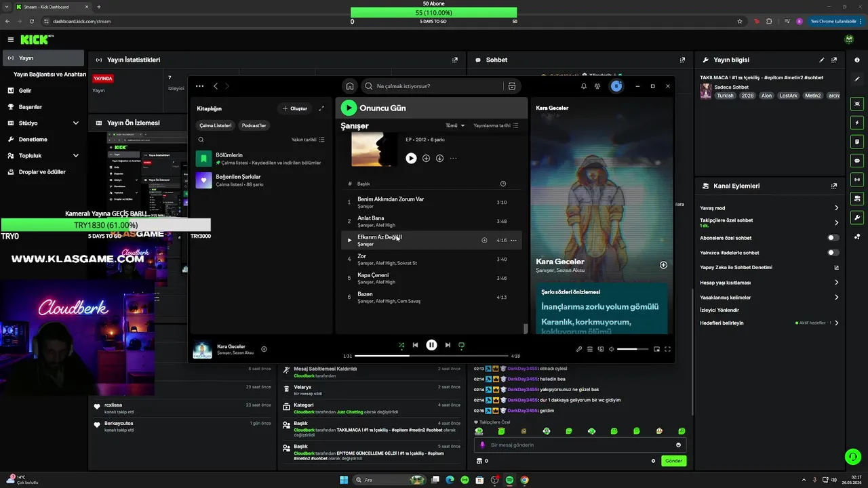Expand Stüdyo sidebar section
868x488 pixels.
pyautogui.click(x=75, y=123)
